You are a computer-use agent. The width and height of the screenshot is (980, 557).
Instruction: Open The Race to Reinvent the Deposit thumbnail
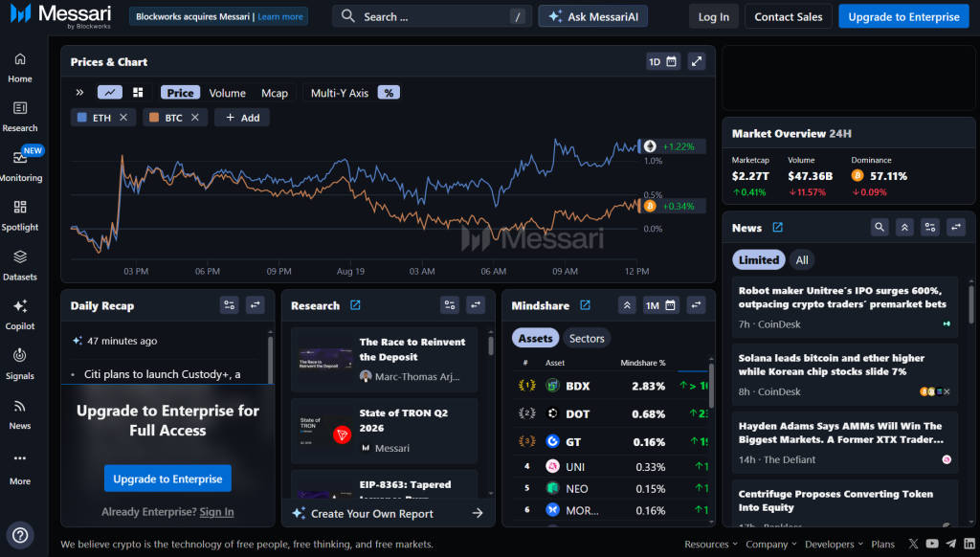click(325, 360)
